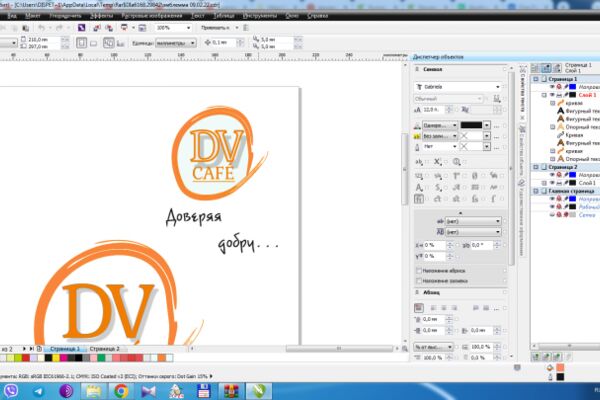The image size is (600, 400).
Task: Open the Эффекты menu
Action: pyautogui.click(x=101, y=16)
